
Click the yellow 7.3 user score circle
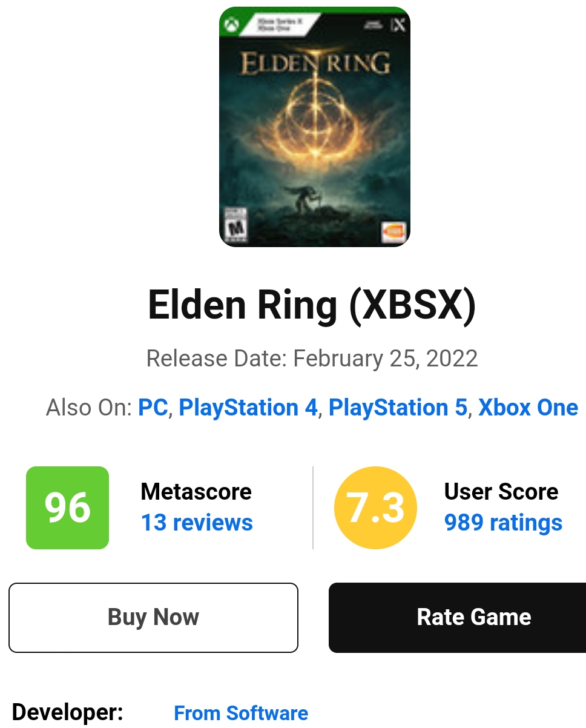click(375, 508)
